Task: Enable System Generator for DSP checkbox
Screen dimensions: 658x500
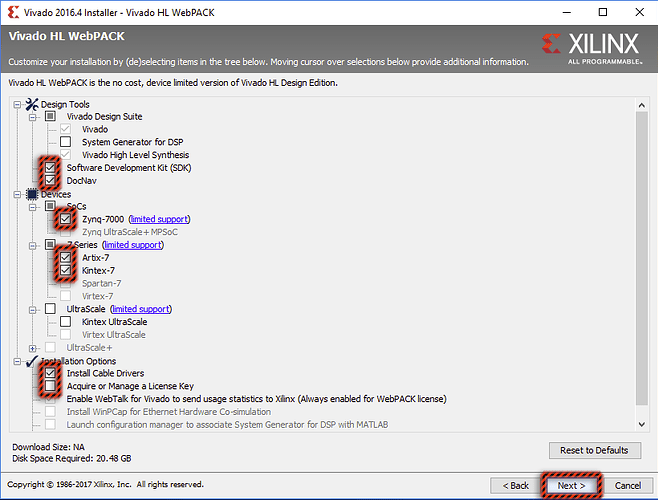Action: (x=65, y=142)
